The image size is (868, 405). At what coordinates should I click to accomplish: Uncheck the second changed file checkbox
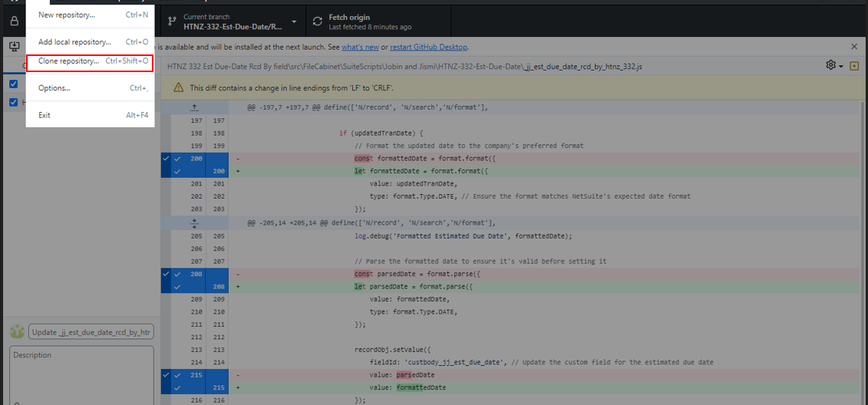coord(13,102)
